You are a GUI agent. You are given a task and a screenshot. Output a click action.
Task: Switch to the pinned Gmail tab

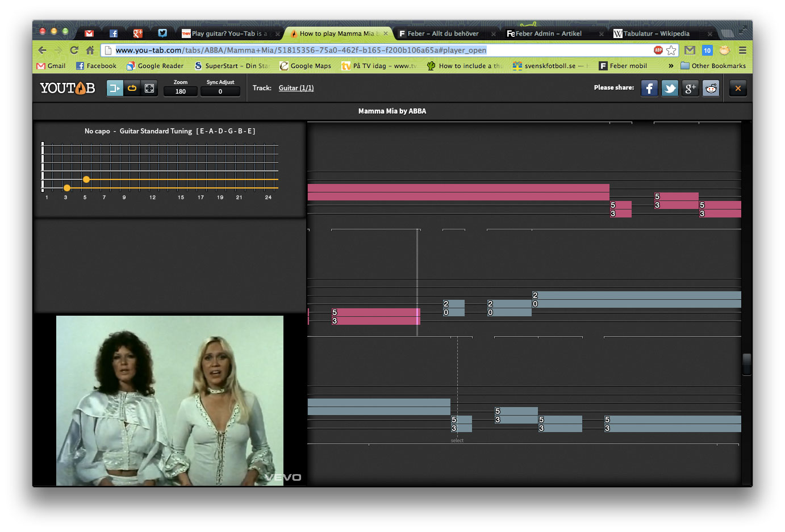[89, 33]
